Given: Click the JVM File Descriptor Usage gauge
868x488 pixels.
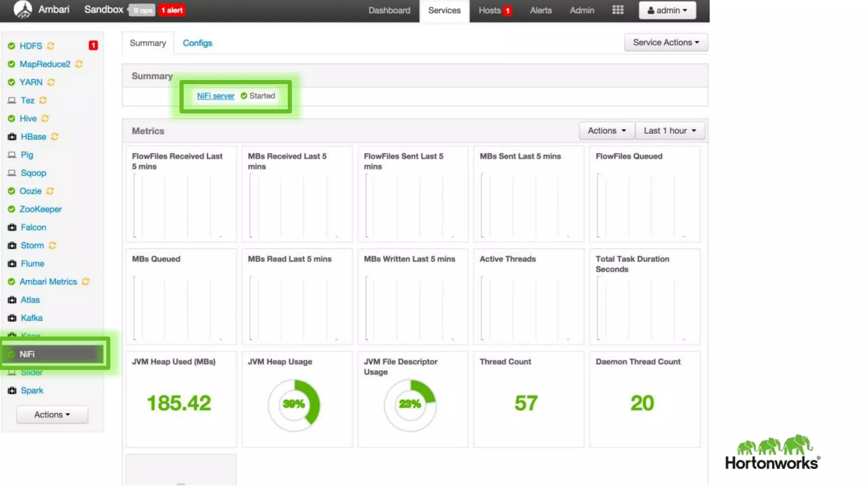Looking at the screenshot, I should click(410, 405).
